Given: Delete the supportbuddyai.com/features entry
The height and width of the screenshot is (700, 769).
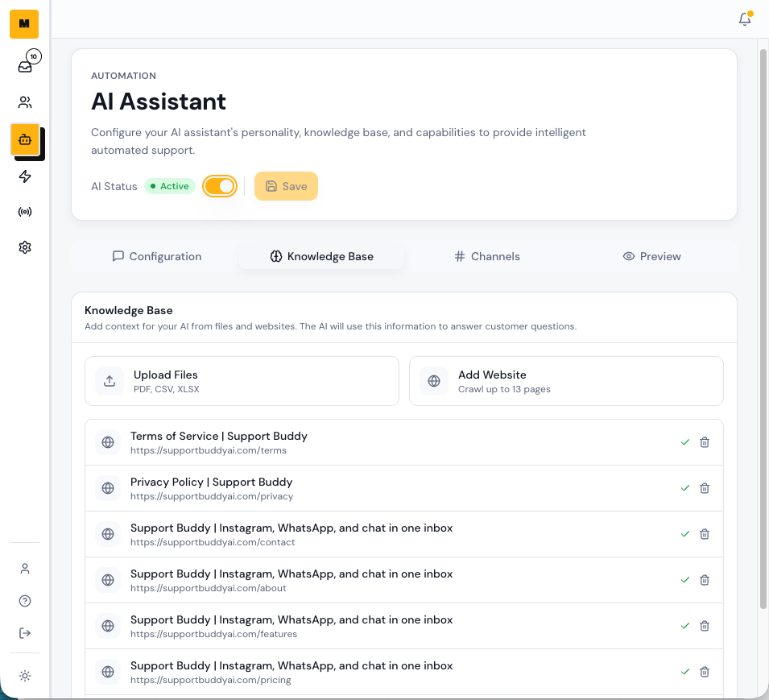Looking at the screenshot, I should (705, 626).
